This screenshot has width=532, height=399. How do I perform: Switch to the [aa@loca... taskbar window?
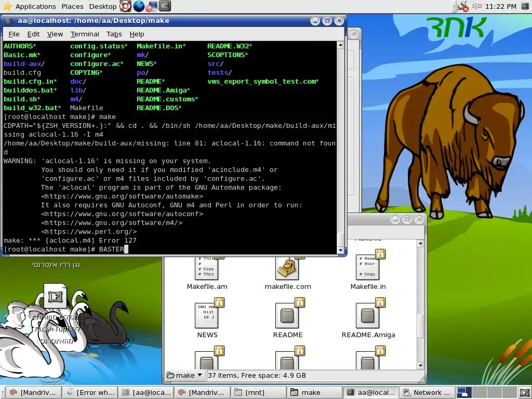click(146, 392)
